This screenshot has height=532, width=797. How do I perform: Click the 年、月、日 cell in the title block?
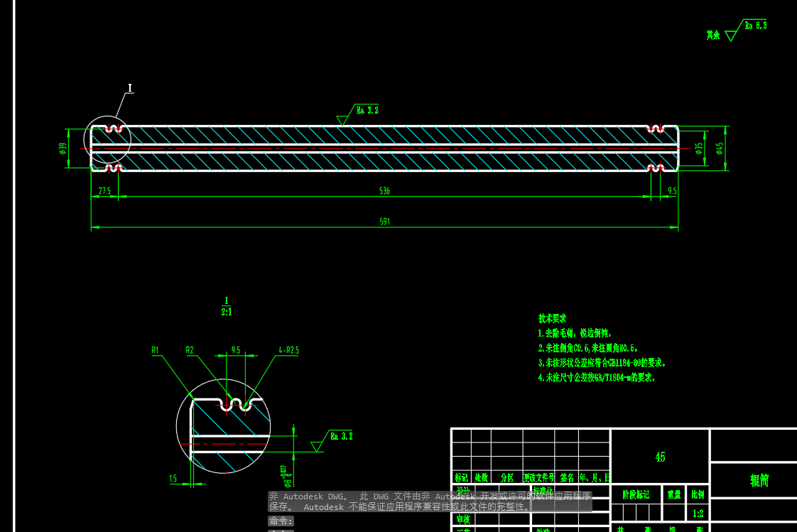pos(595,477)
